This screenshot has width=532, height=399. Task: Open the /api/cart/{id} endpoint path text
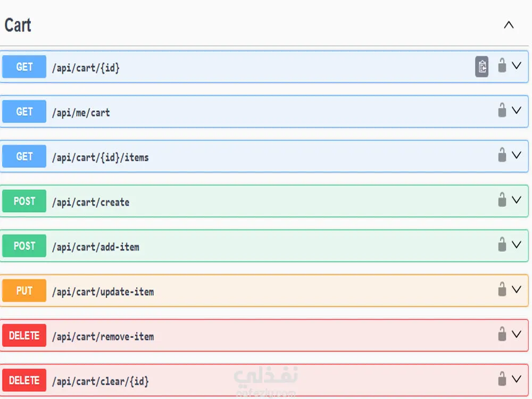(86, 68)
